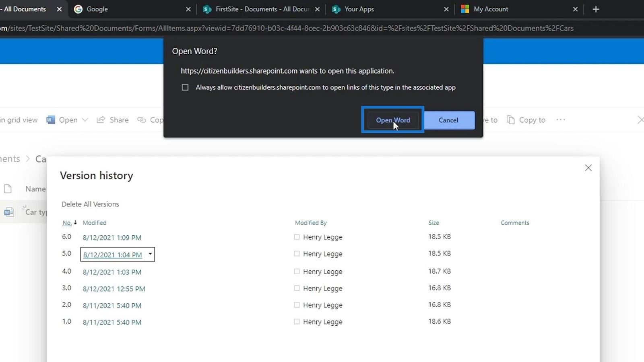Click the file type column icon
Viewport: 644px width, 362px height.
pos(8,189)
